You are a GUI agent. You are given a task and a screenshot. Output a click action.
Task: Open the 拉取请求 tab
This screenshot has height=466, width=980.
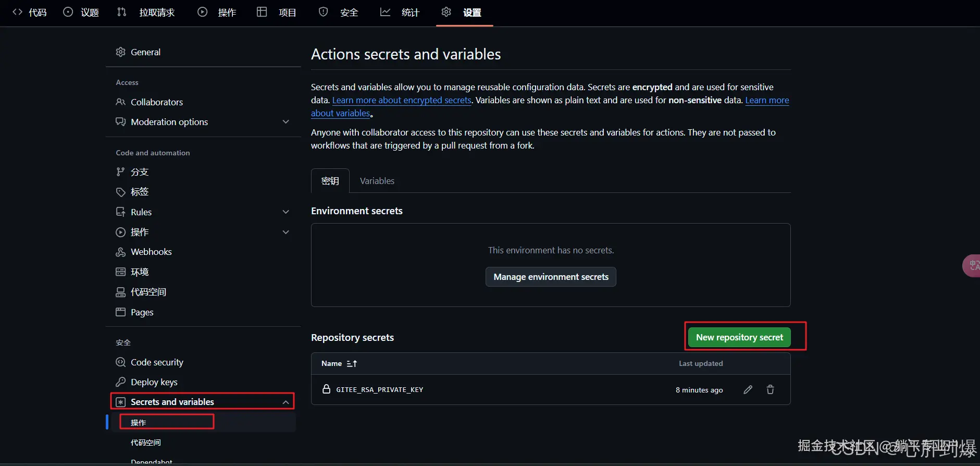146,13
